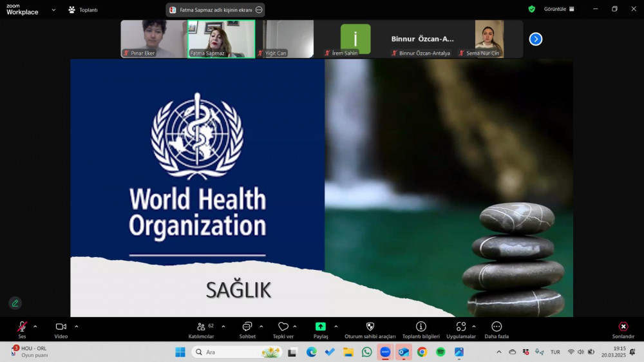Screen dimensions: 644x362
Task: Expand the arrow next to Katılımcılar
Action: pos(223,327)
